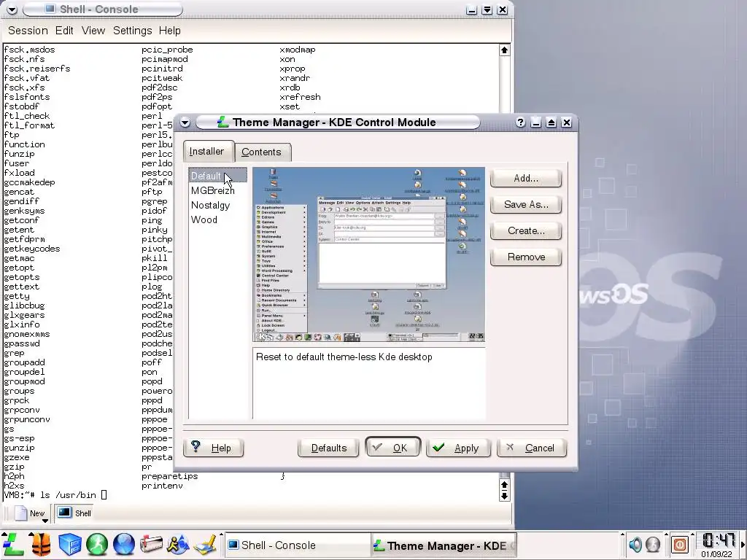
Task: Click the Help button in Theme Manager
Action: [214, 448]
